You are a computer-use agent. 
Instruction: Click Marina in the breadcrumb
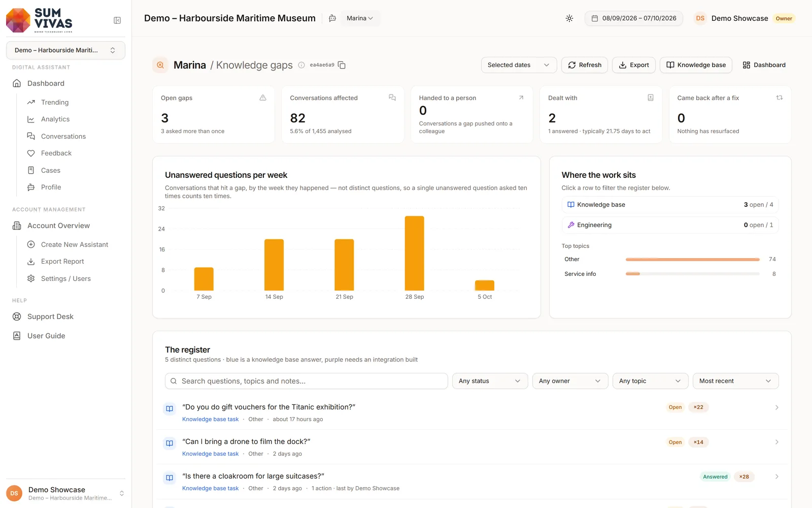[x=190, y=65]
